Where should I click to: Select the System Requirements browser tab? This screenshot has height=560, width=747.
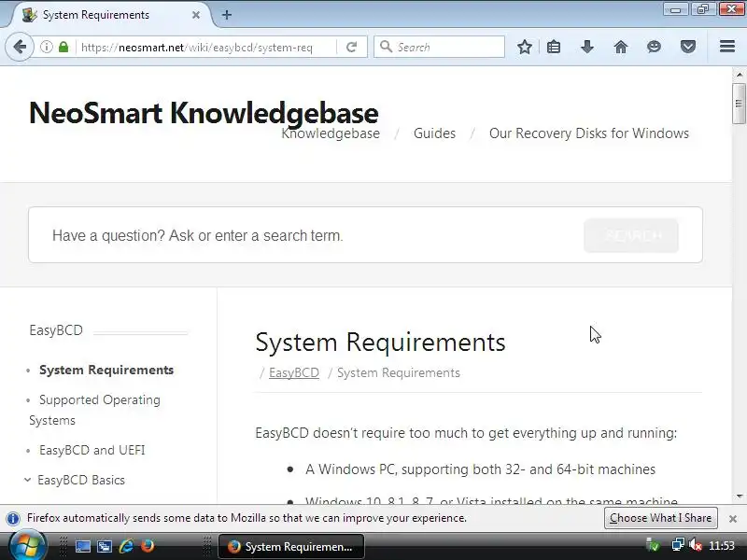pyautogui.click(x=110, y=15)
